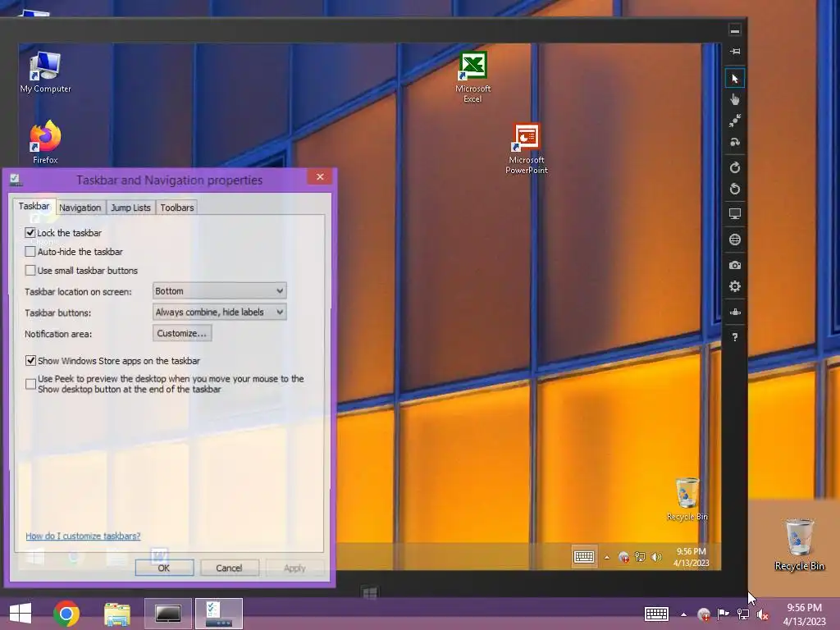840x630 pixels.
Task: Click the monitor display icon in the side toolbar
Action: 734,214
